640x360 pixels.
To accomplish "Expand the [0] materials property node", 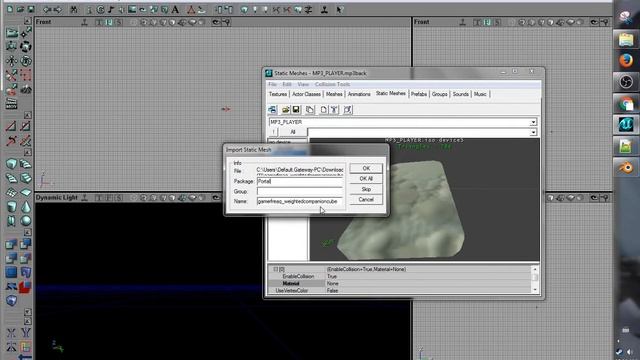I will pos(276,269).
